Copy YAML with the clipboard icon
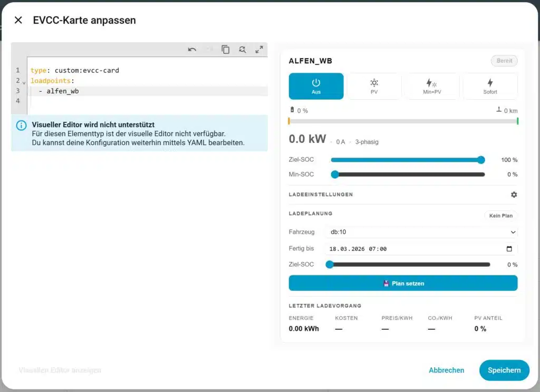This screenshot has height=392, width=540. tap(225, 50)
